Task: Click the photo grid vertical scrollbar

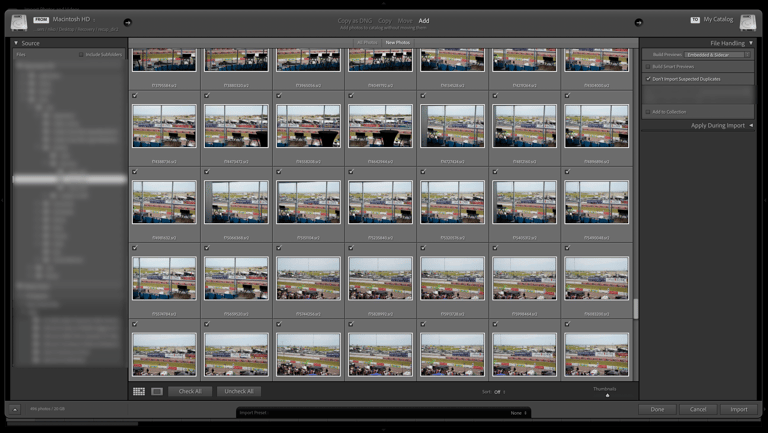Action: [x=636, y=309]
